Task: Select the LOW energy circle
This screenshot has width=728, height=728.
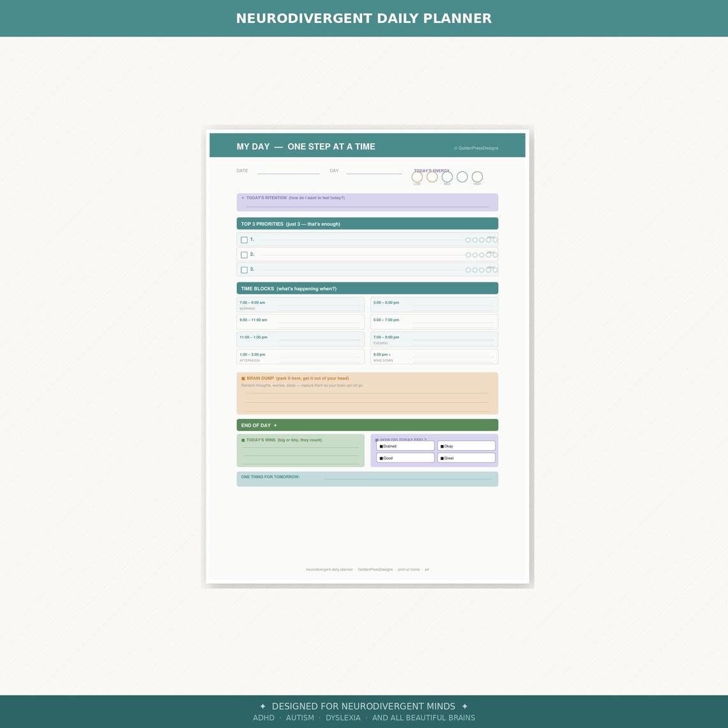Action: [417, 177]
